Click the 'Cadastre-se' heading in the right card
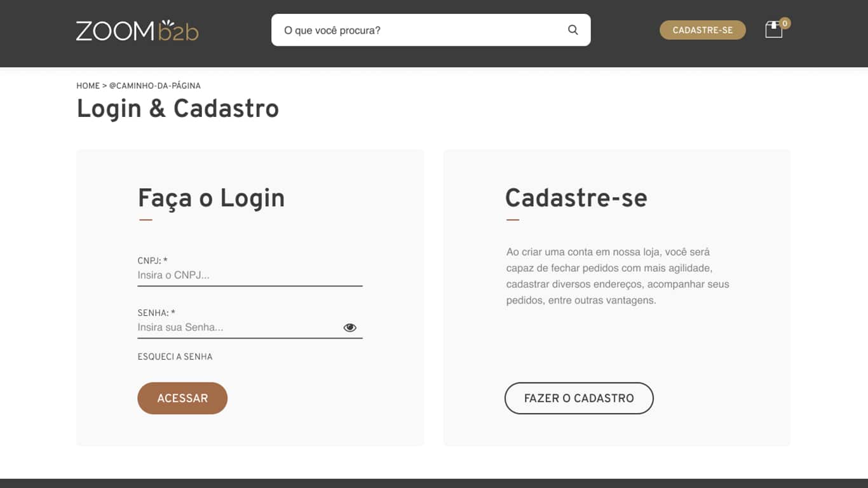This screenshot has height=488, width=868. tap(576, 198)
